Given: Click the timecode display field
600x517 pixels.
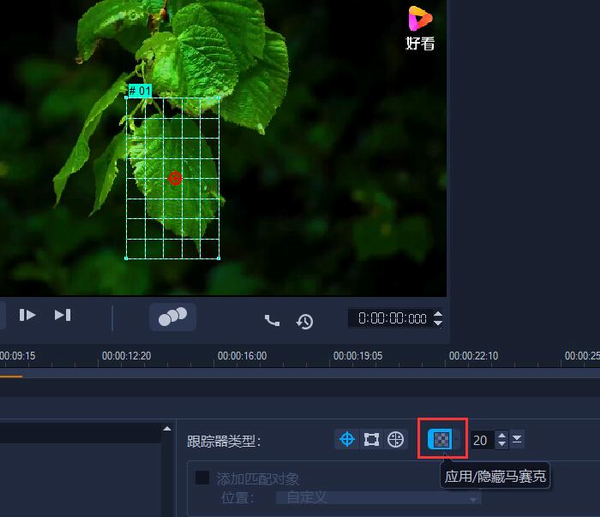Looking at the screenshot, I should pyautogui.click(x=390, y=319).
